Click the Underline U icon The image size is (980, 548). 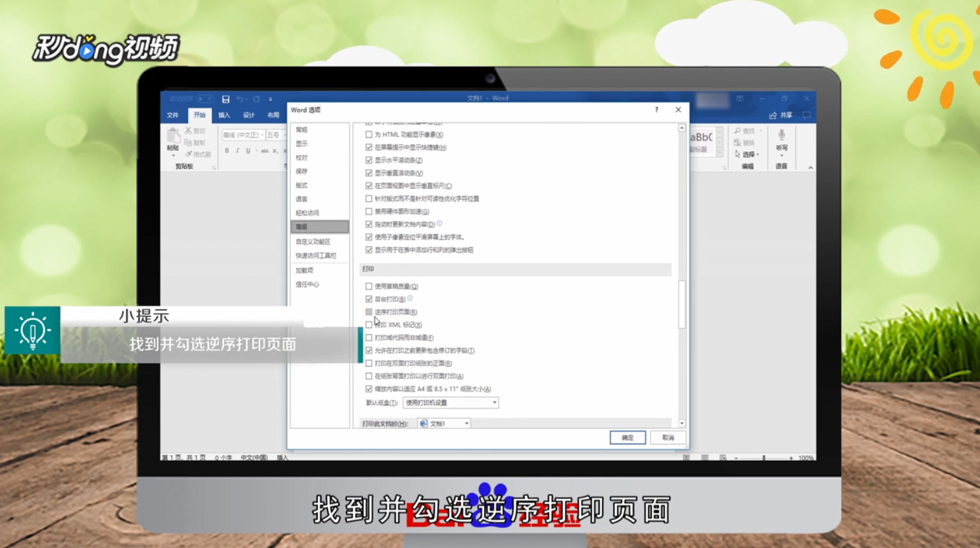click(x=248, y=151)
